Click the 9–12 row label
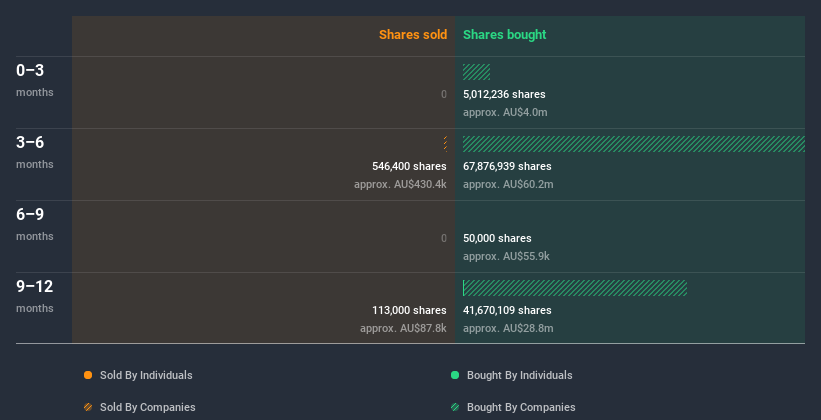This screenshot has height=420, width=821. tap(35, 286)
